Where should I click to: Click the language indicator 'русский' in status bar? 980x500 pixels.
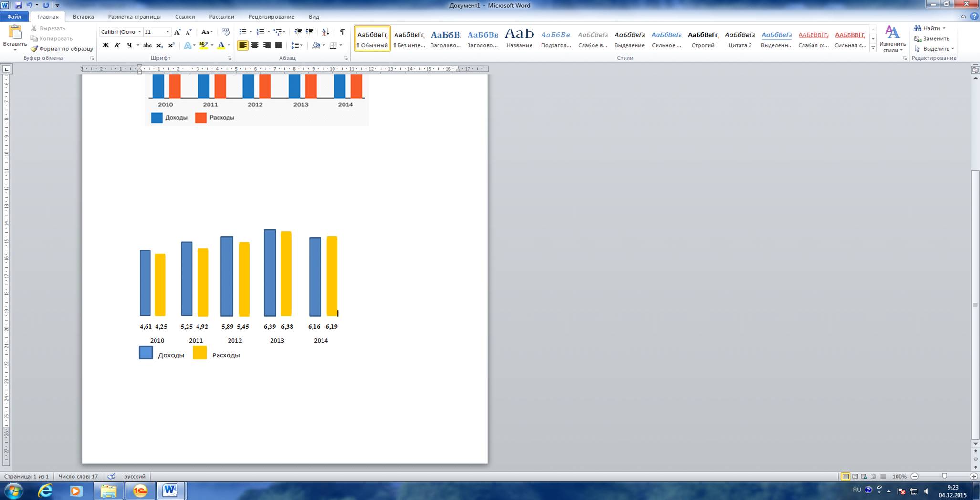pyautogui.click(x=135, y=477)
